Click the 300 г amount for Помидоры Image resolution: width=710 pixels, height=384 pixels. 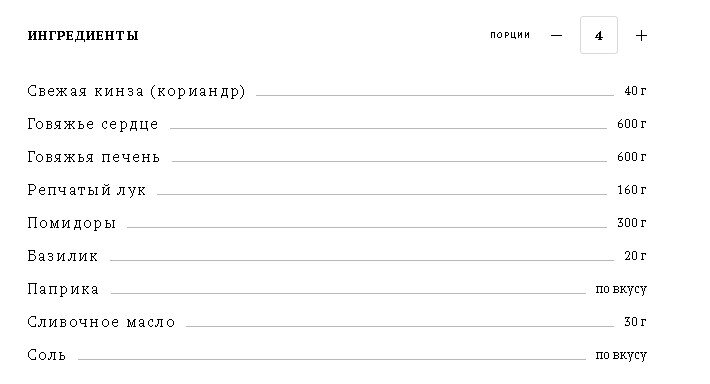click(x=632, y=223)
